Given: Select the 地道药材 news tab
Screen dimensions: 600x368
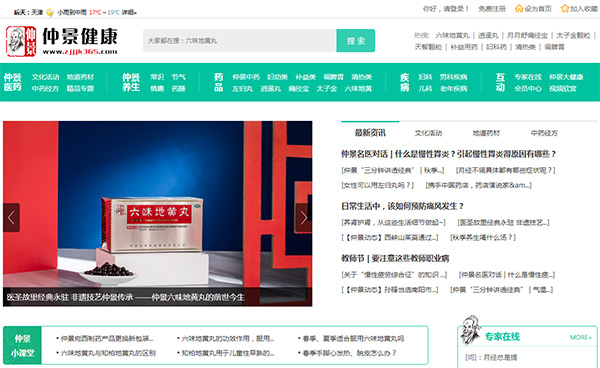Looking at the screenshot, I should point(486,133).
